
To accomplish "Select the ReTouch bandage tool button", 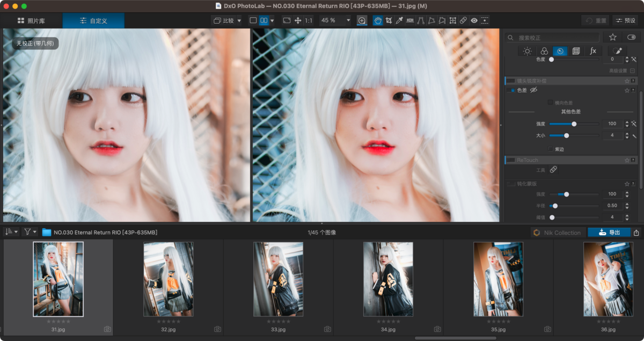I will point(553,170).
